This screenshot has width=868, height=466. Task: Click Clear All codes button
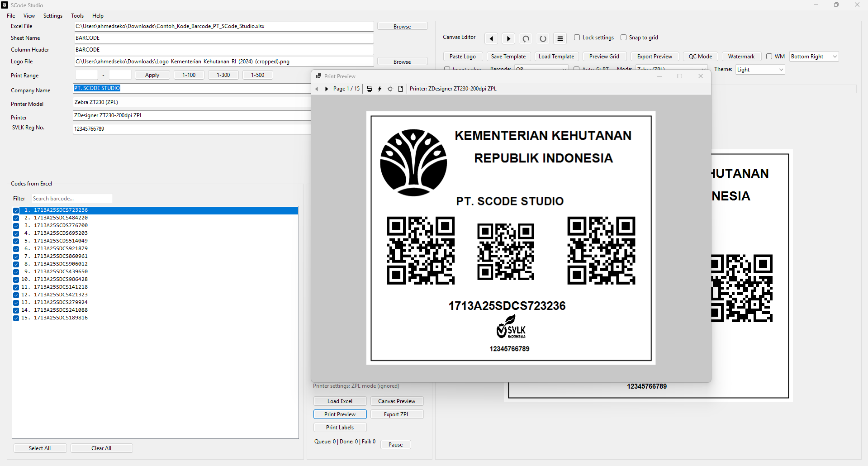[101, 448]
